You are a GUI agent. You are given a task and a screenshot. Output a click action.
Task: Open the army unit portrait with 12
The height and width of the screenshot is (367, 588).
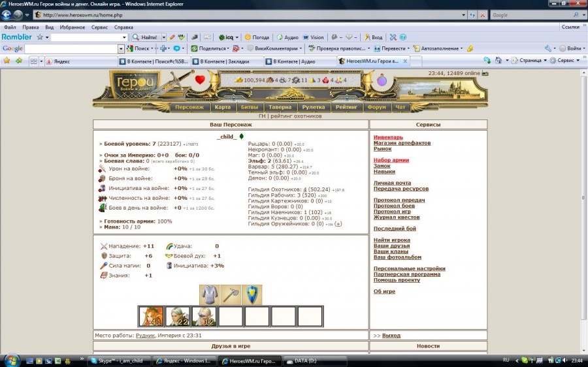click(204, 317)
